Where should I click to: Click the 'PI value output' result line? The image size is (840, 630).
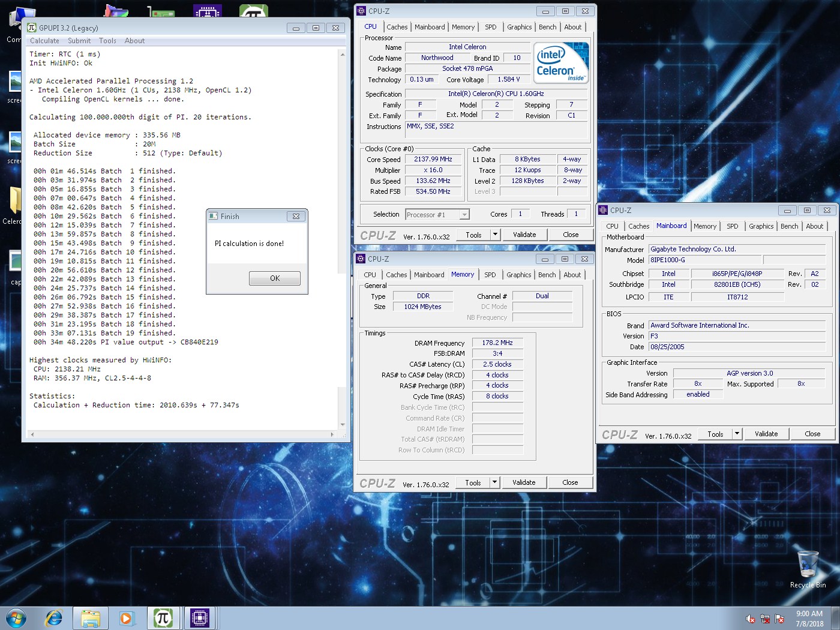click(126, 342)
